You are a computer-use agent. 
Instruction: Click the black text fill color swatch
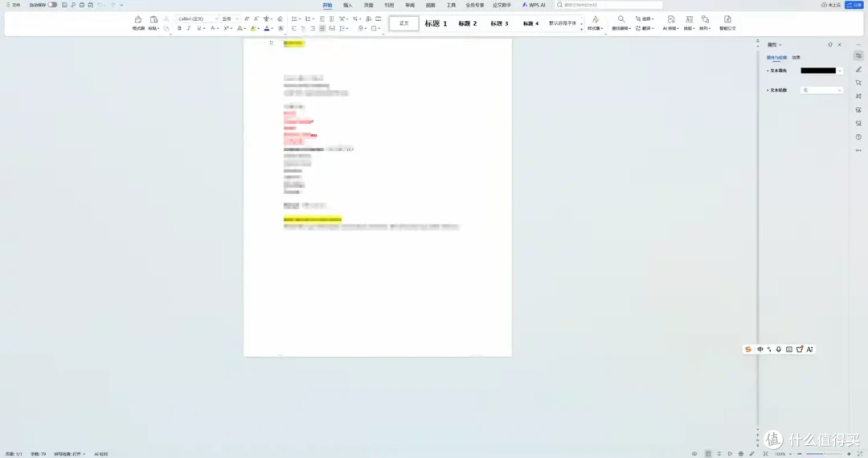(818, 71)
